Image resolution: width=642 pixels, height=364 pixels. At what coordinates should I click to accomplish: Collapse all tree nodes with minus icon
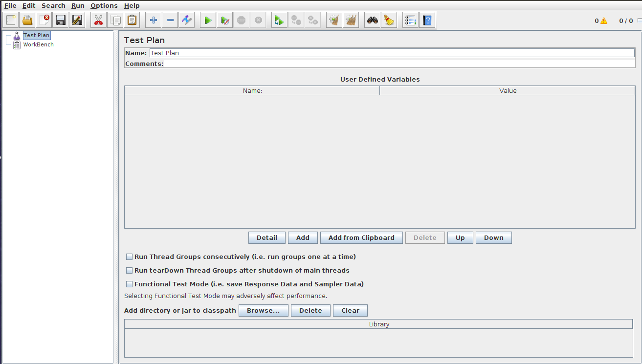coord(170,21)
